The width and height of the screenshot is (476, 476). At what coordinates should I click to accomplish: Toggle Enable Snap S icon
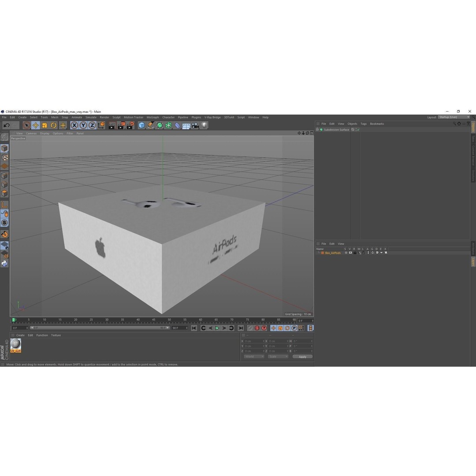(x=4, y=223)
